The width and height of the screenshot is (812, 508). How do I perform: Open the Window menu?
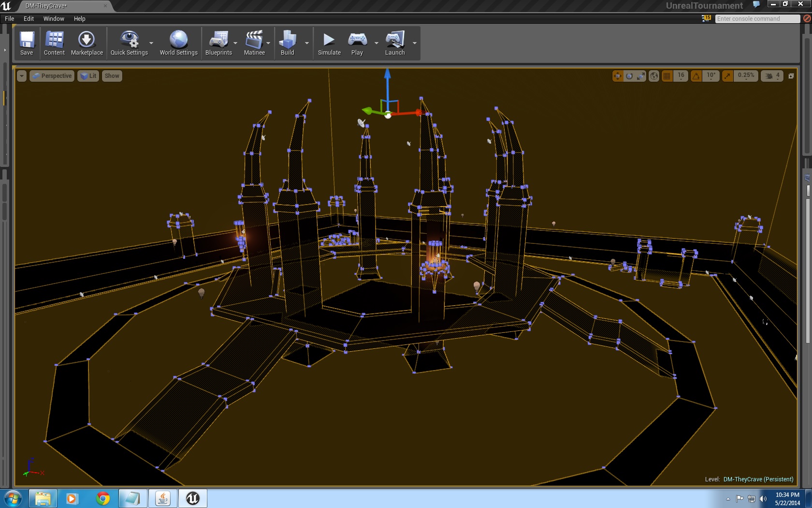[x=54, y=18]
